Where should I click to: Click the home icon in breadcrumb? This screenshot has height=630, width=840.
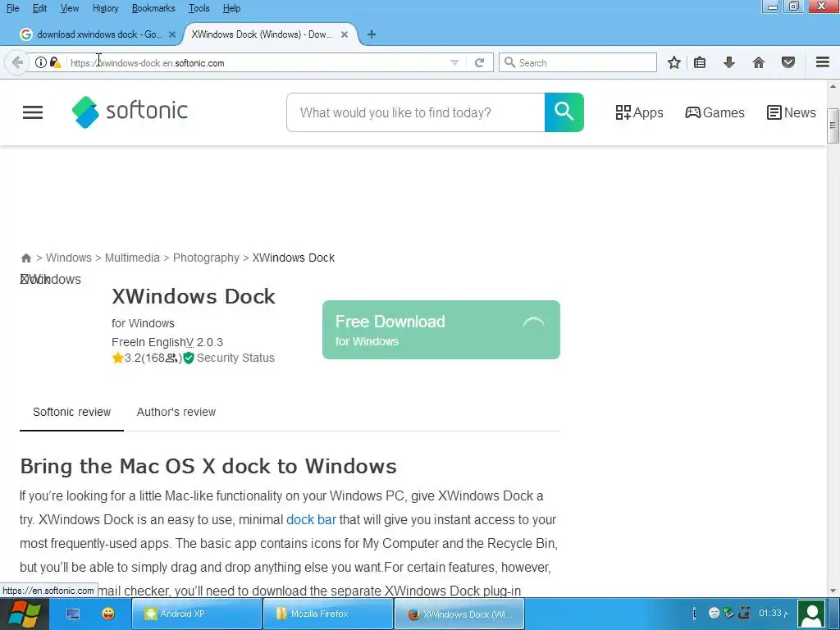pos(25,258)
